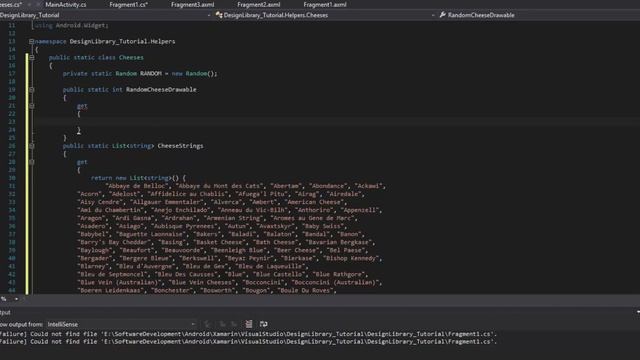Click 'return new List<string>()' on line 30
This screenshot has width=640, height=360.
[135, 178]
